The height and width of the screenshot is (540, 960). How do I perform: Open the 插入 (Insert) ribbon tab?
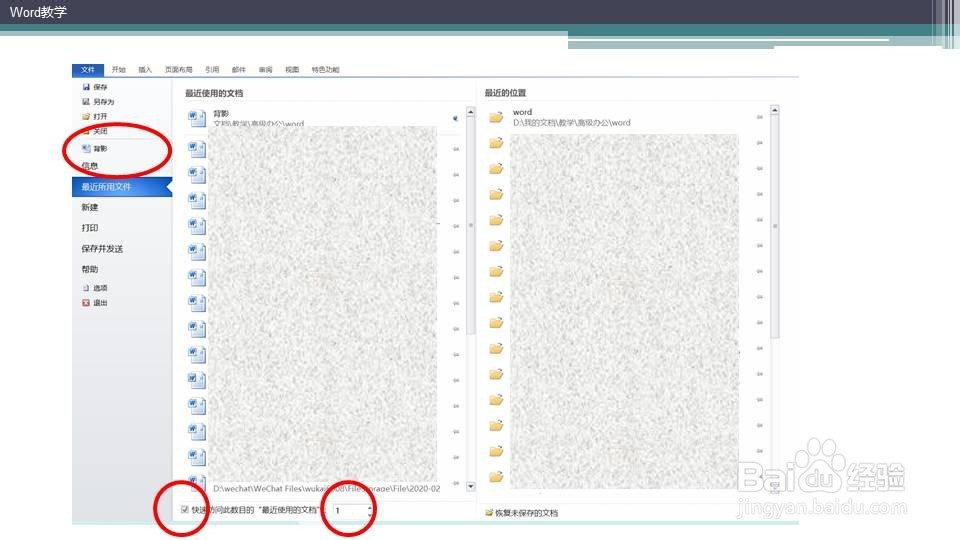[x=145, y=70]
